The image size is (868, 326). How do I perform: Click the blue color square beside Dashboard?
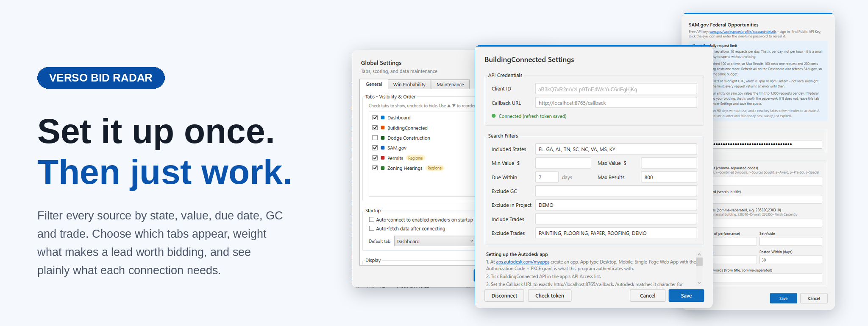pos(383,118)
